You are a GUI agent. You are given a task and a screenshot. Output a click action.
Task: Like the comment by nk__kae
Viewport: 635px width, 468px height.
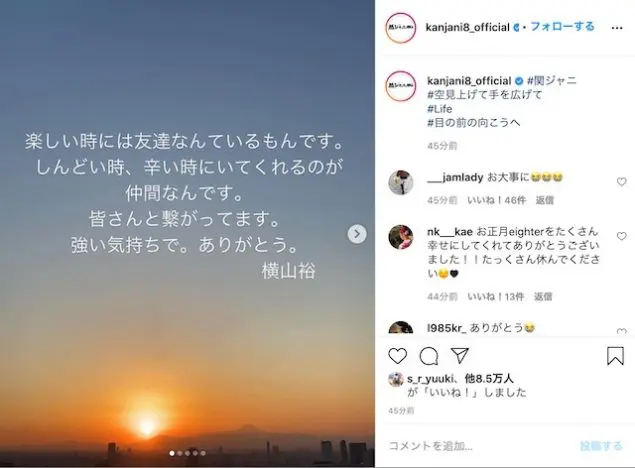(x=621, y=236)
